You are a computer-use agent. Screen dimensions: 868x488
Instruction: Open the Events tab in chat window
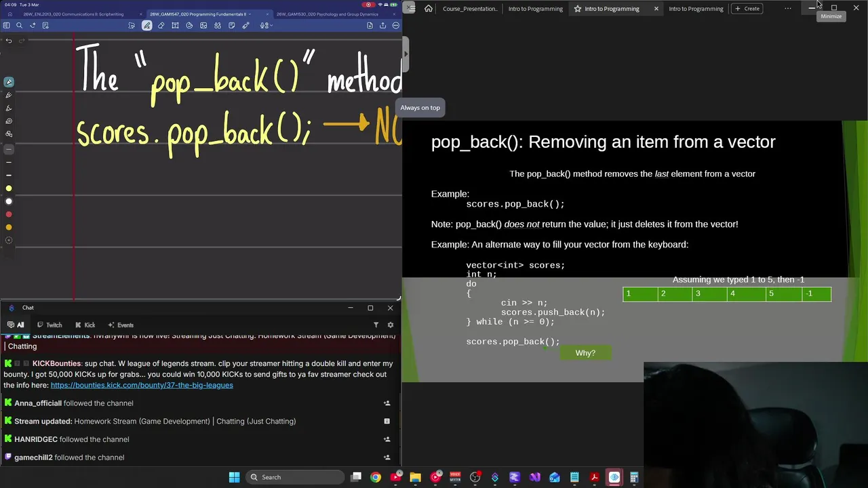(x=121, y=325)
